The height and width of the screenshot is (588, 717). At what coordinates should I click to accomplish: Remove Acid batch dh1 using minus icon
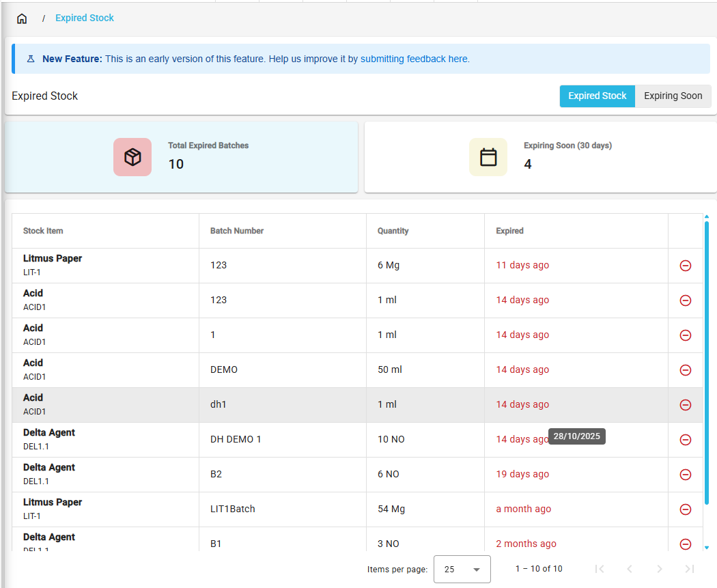click(x=686, y=405)
